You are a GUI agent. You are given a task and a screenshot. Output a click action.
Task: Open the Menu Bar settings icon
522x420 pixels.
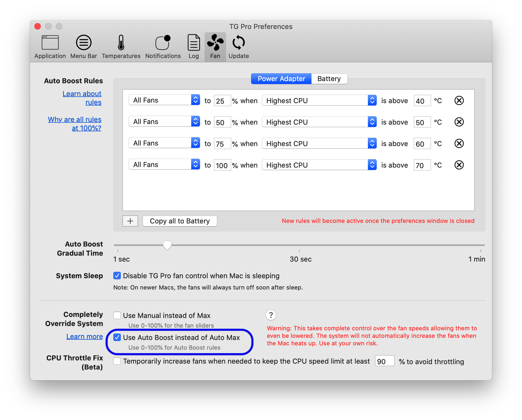pyautogui.click(x=84, y=46)
